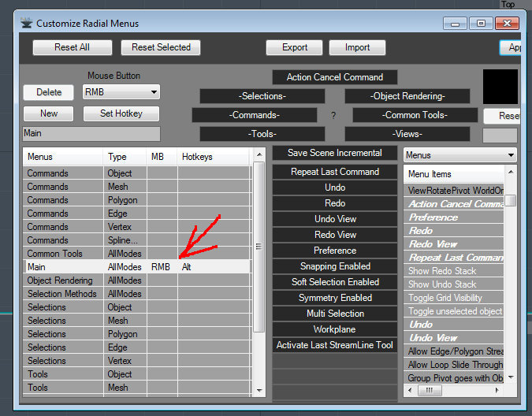This screenshot has height=416, width=532.
Task: Click the black color swatch
Action: (x=500, y=87)
